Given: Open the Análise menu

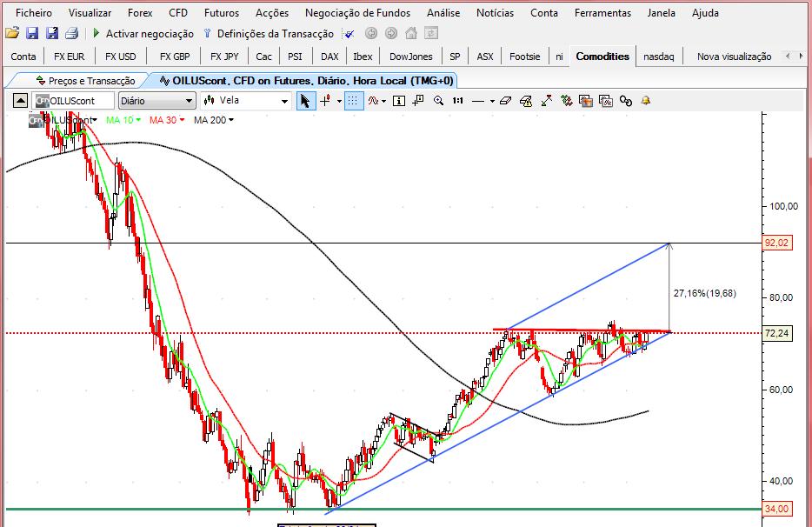Looking at the screenshot, I should tap(443, 13).
